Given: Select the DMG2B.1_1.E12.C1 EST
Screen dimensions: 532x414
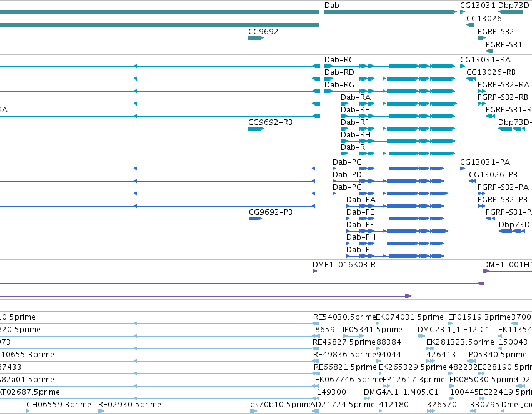Looking at the screenshot, I should (421, 336).
